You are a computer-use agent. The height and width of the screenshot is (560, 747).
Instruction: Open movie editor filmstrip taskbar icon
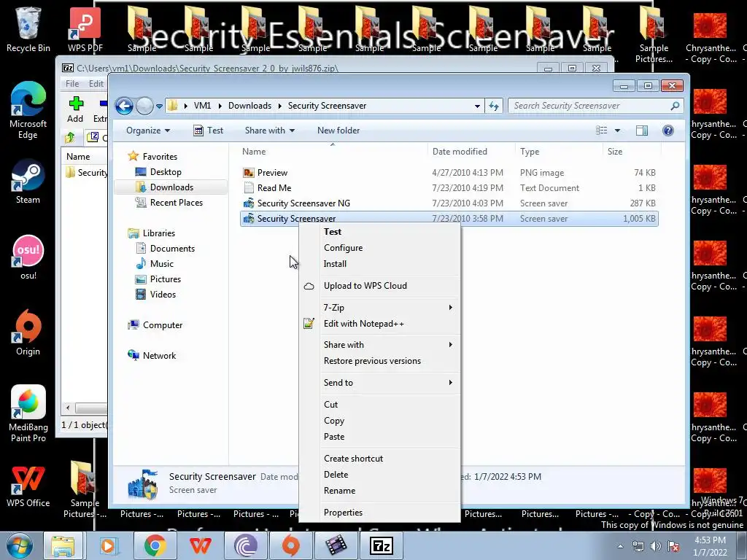pos(336,545)
